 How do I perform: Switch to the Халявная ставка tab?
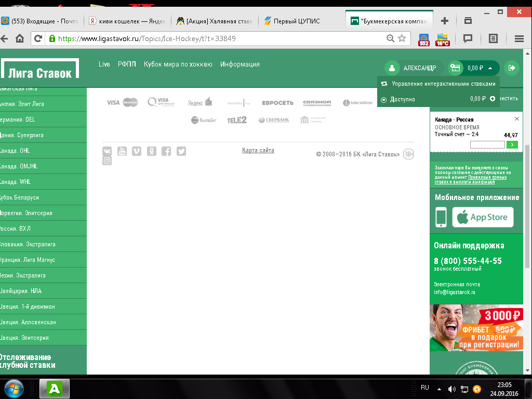coord(215,21)
